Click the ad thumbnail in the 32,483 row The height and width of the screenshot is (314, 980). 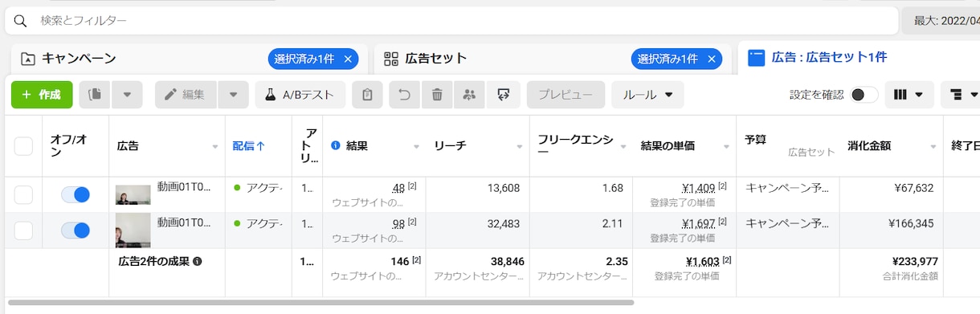coord(133,230)
